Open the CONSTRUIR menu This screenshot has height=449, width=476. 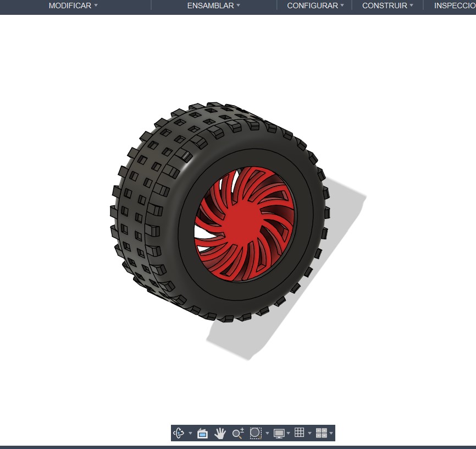pyautogui.click(x=388, y=6)
